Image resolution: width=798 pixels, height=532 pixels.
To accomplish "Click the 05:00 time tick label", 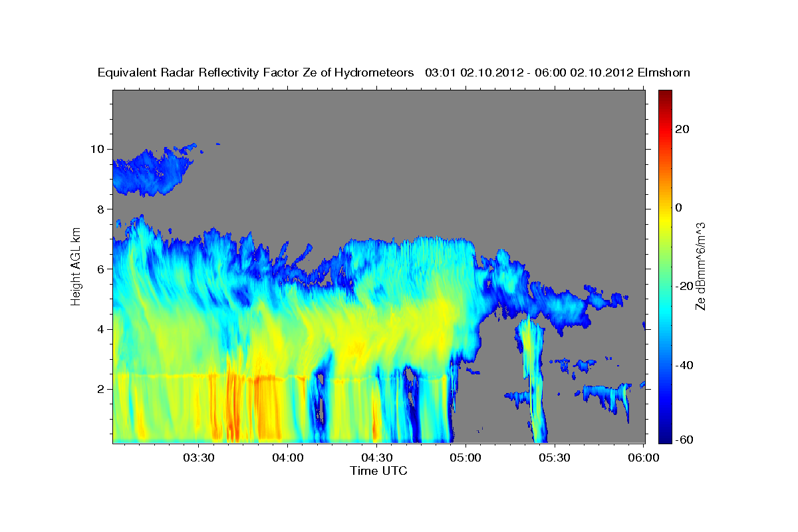I will pos(465,458).
